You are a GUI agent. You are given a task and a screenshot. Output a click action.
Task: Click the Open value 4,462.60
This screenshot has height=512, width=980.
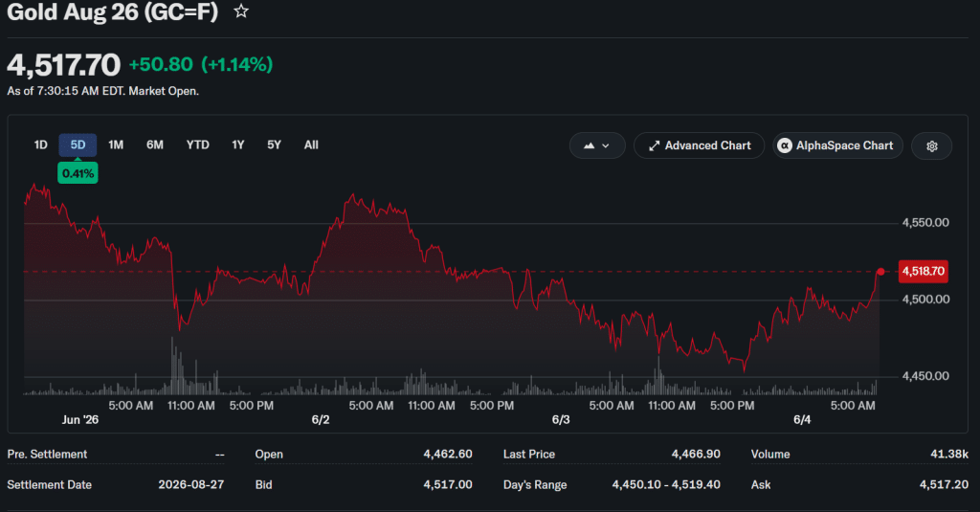coord(448,454)
